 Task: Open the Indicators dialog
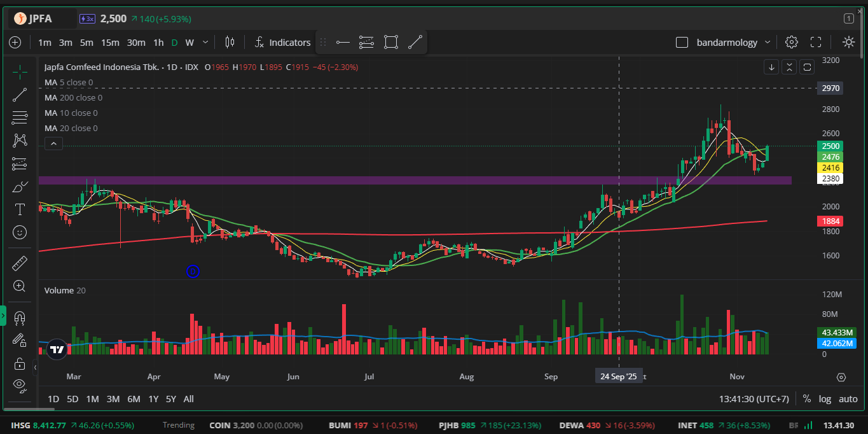click(x=282, y=42)
